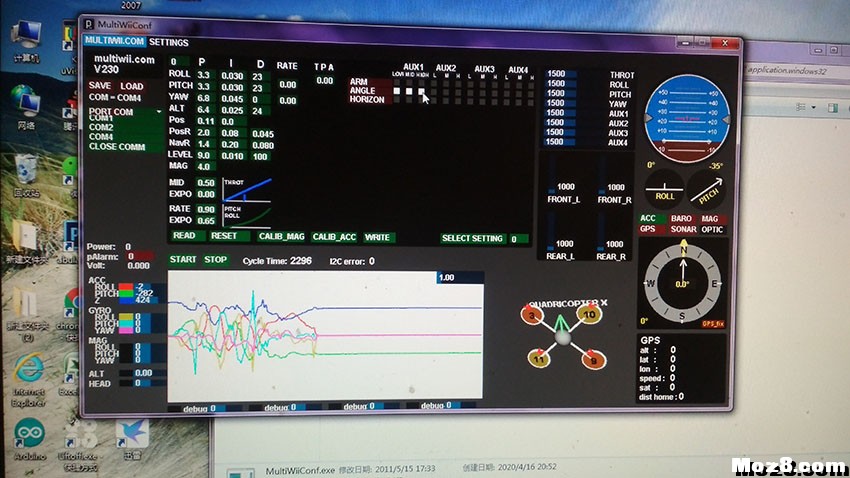Select COM2 in the port list
The width and height of the screenshot is (850, 478).
coord(125,127)
